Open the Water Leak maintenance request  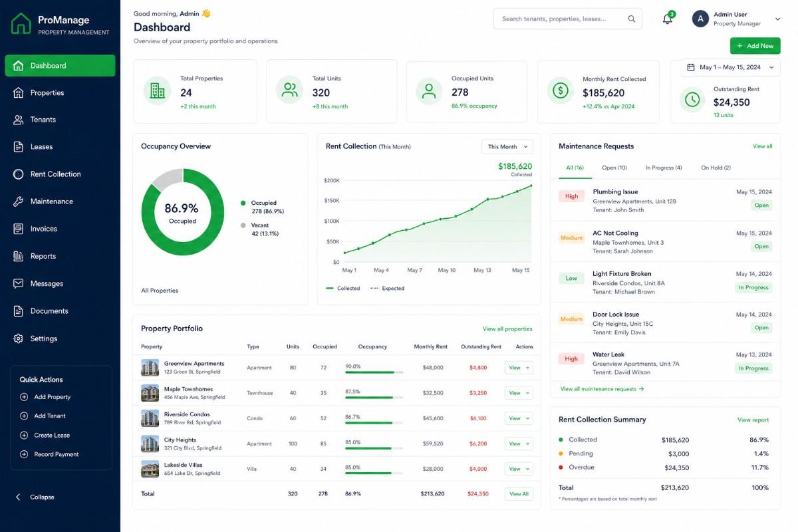pos(666,363)
